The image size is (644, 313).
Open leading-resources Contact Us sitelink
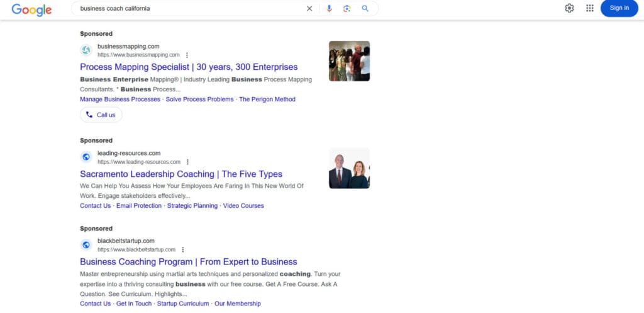(96, 206)
